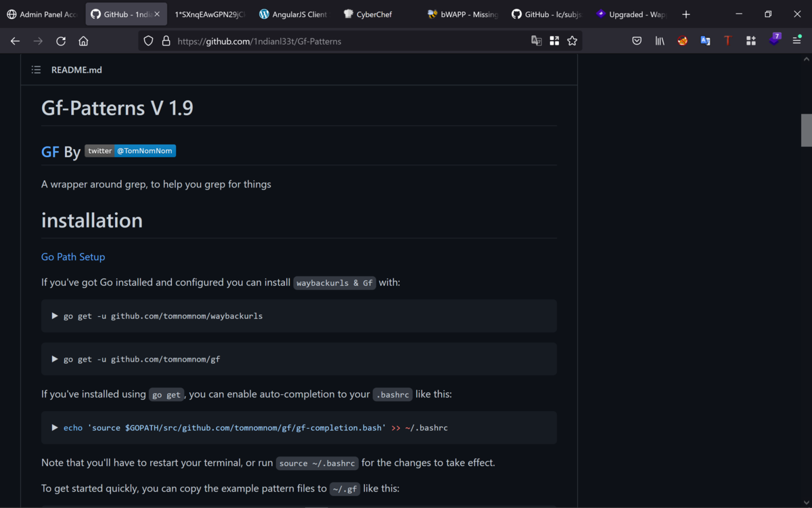Image resolution: width=812 pixels, height=508 pixels.
Task: Open the browser home page
Action: click(x=83, y=41)
